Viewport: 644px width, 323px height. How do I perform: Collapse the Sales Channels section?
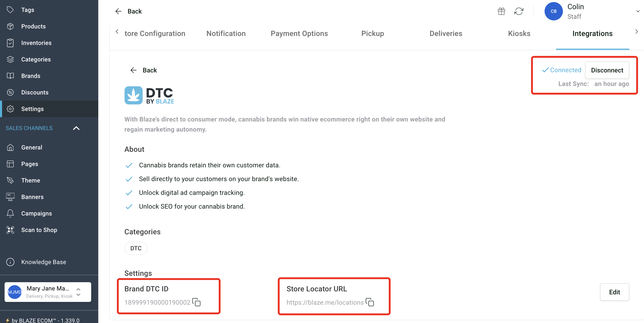pyautogui.click(x=76, y=128)
